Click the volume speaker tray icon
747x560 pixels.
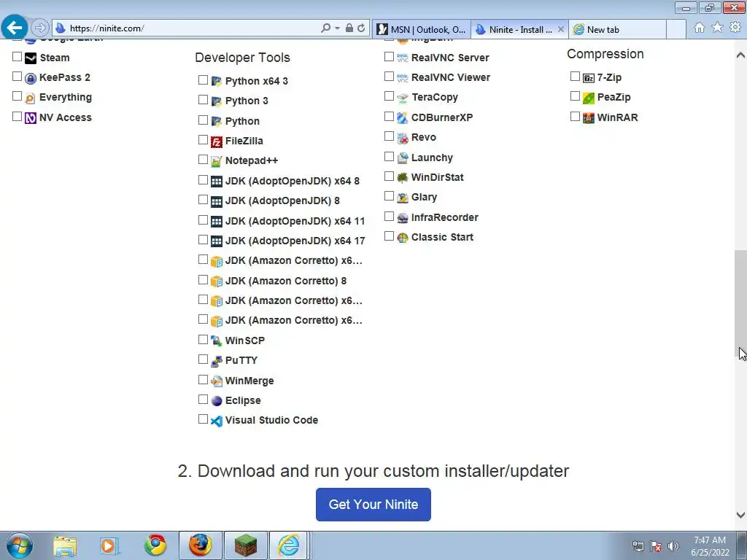(x=673, y=546)
